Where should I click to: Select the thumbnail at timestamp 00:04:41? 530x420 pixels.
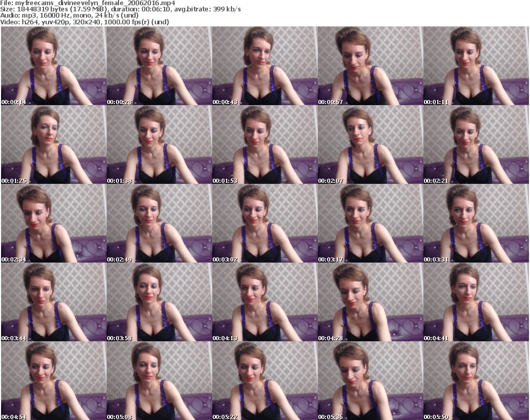[x=476, y=302]
